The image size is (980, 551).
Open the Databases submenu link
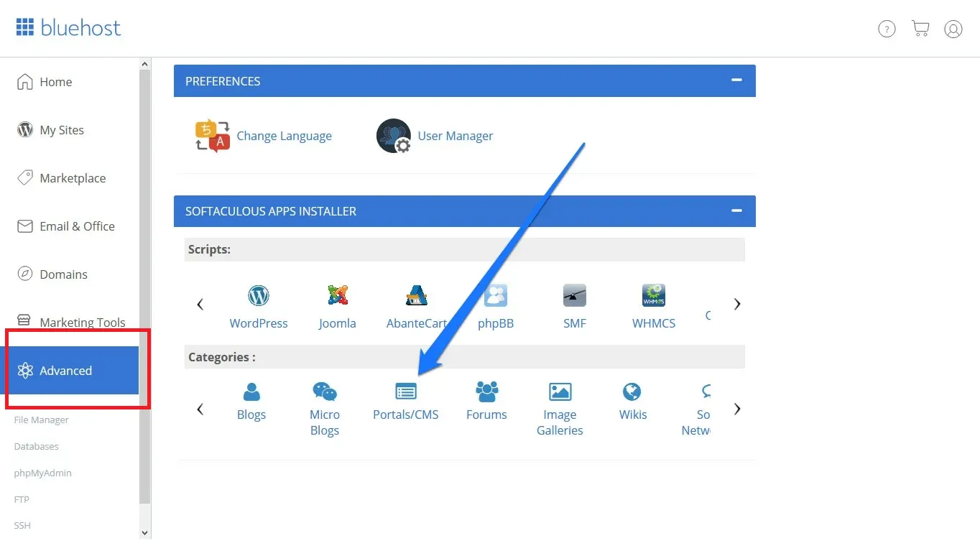pyautogui.click(x=37, y=446)
